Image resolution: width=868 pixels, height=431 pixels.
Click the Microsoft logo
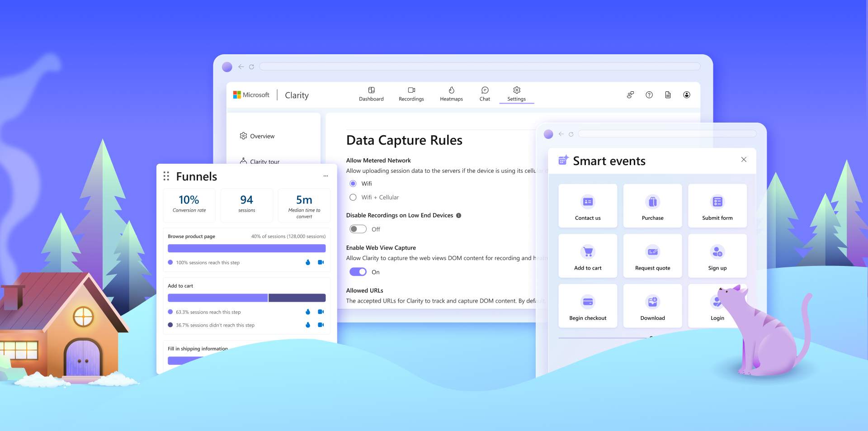[x=251, y=95]
